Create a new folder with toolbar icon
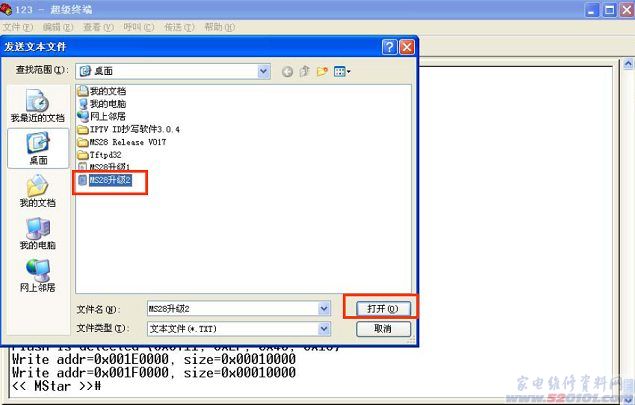 click(322, 71)
